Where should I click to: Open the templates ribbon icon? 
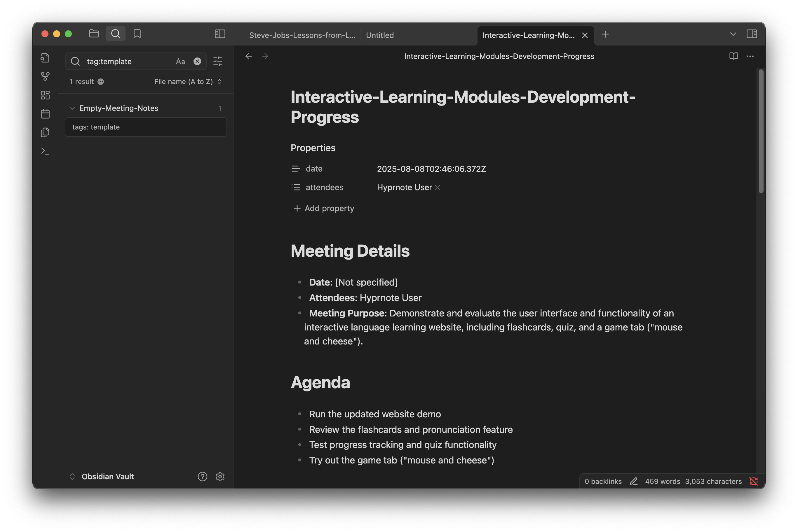pos(45,132)
